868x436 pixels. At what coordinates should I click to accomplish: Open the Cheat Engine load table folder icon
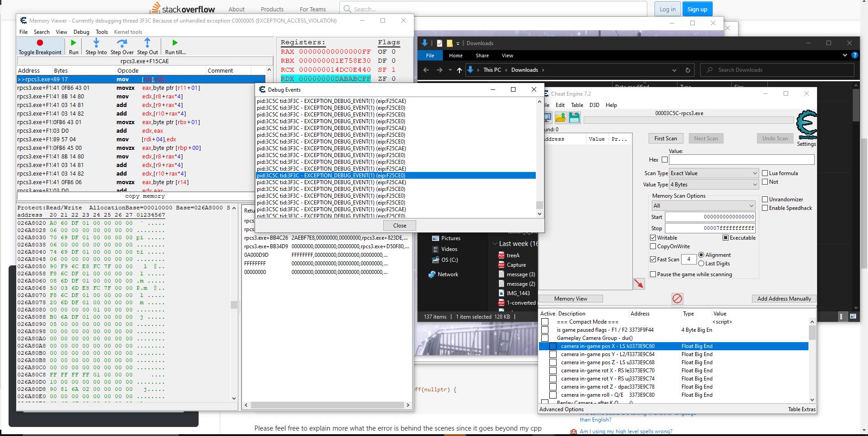561,118
